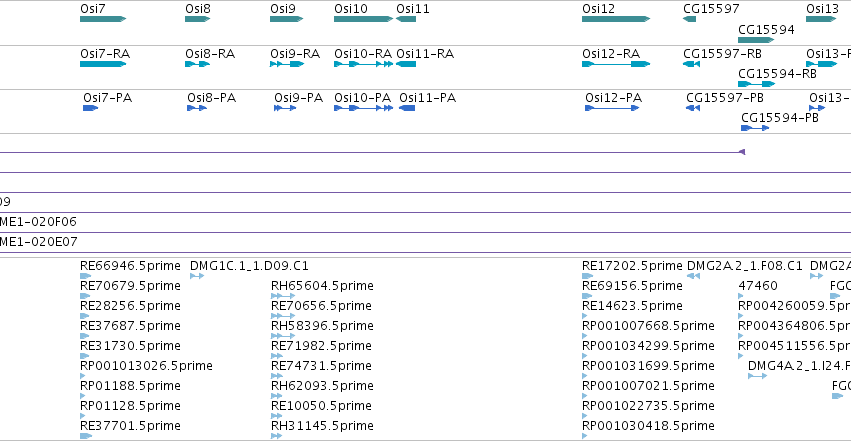Select the Osi12-RA transcript feature
This screenshot has width=851, height=441.
click(616, 64)
